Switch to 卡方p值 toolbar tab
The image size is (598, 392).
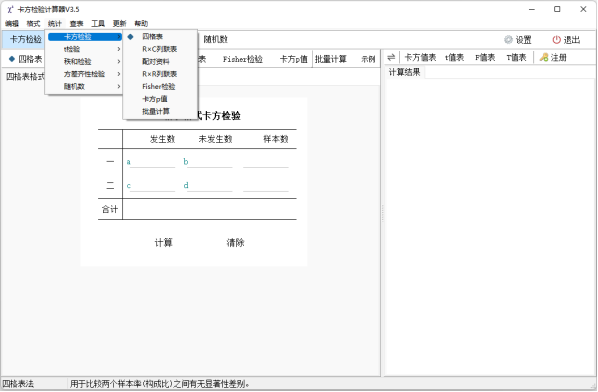[x=294, y=59]
